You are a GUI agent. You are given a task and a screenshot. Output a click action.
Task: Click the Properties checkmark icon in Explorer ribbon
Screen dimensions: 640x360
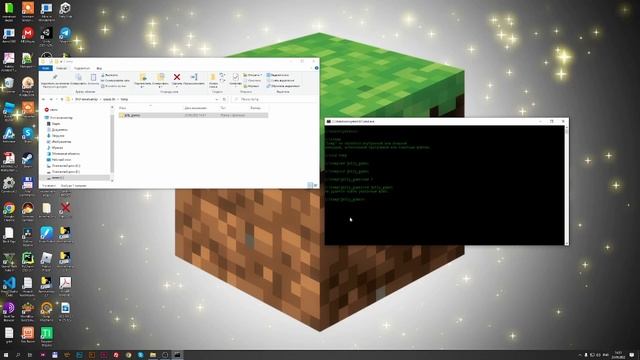click(236, 77)
